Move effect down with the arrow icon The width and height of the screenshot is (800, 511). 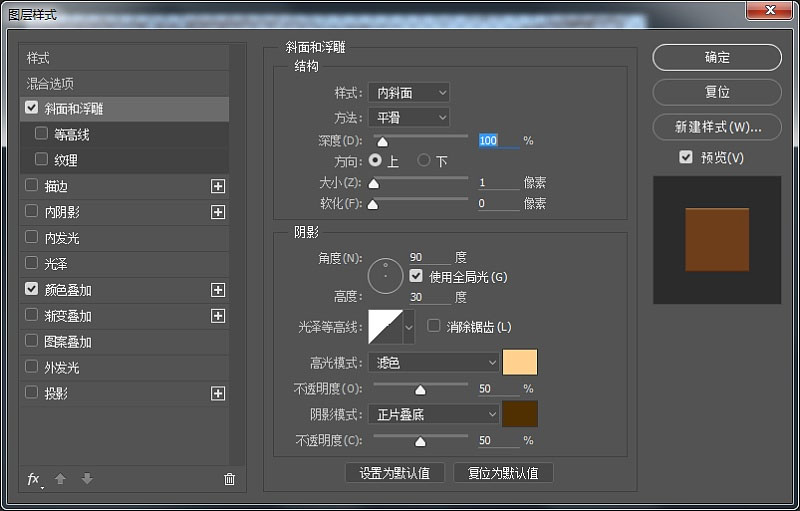87,479
